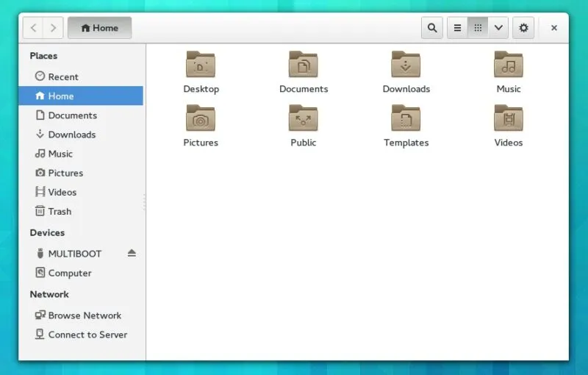Image resolution: width=588 pixels, height=375 pixels.
Task: Open the Desktop folder icon
Action: click(201, 64)
